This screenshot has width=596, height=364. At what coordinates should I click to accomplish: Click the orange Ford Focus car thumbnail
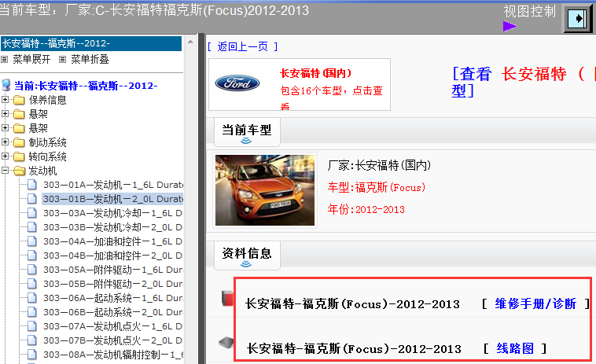click(265, 190)
